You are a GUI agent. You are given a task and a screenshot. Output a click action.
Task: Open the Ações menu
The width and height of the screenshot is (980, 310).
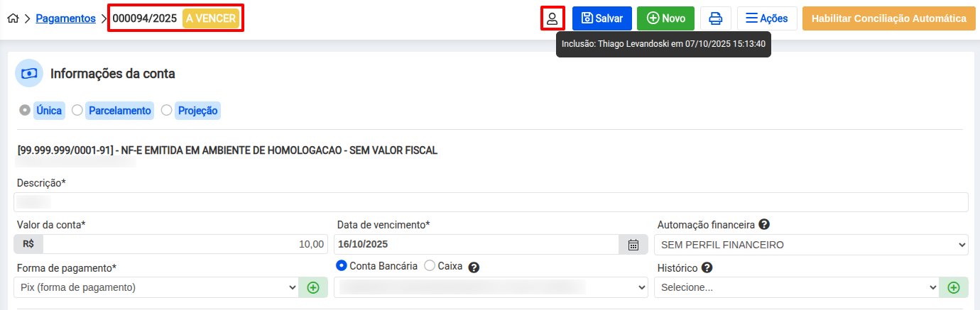coord(767,18)
